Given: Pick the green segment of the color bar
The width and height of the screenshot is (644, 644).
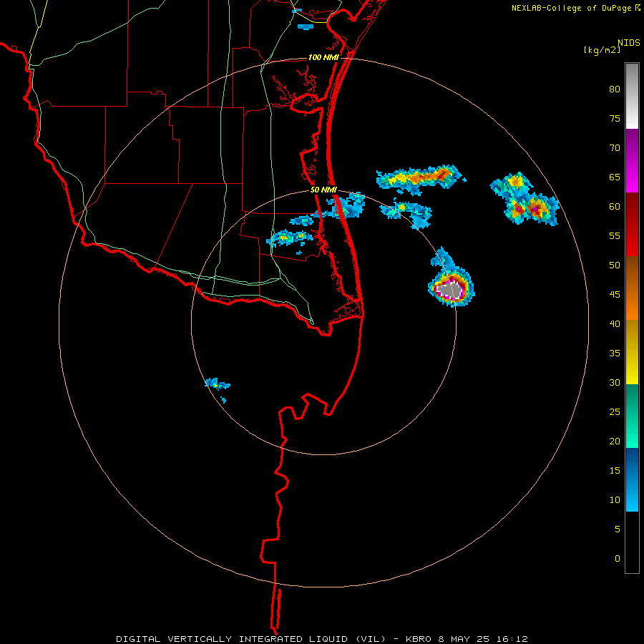Looking at the screenshot, I should point(632,416).
